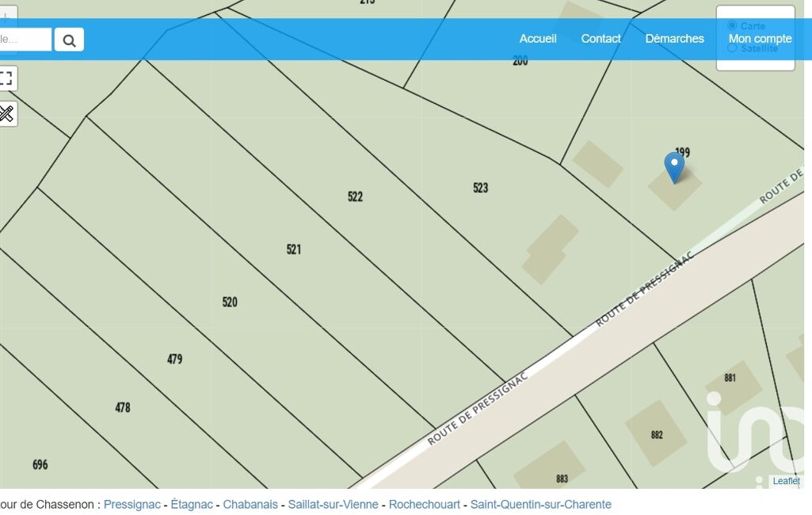The width and height of the screenshot is (812, 515).
Task: Click the blue location marker pin
Action: click(x=674, y=167)
